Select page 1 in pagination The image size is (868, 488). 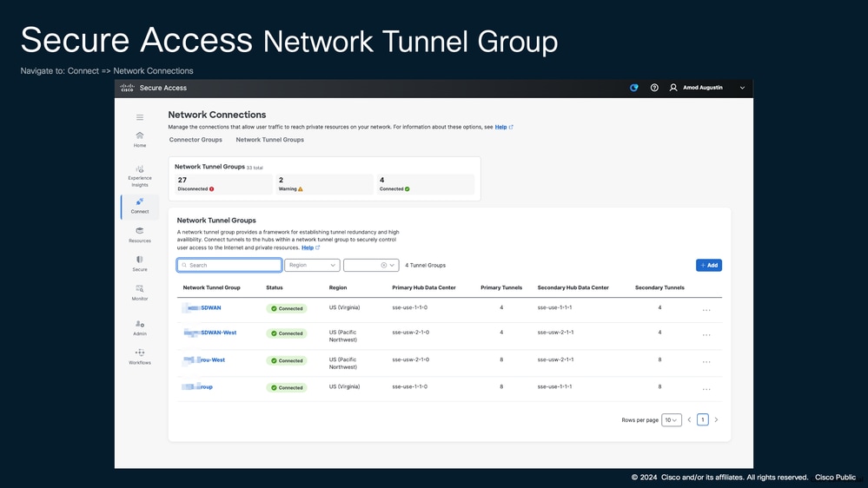point(703,420)
